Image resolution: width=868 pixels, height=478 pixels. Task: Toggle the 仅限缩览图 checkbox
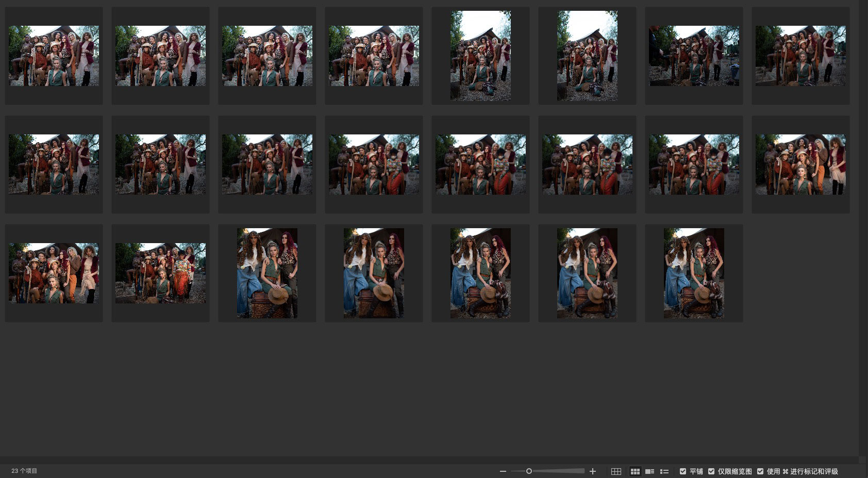coord(711,471)
